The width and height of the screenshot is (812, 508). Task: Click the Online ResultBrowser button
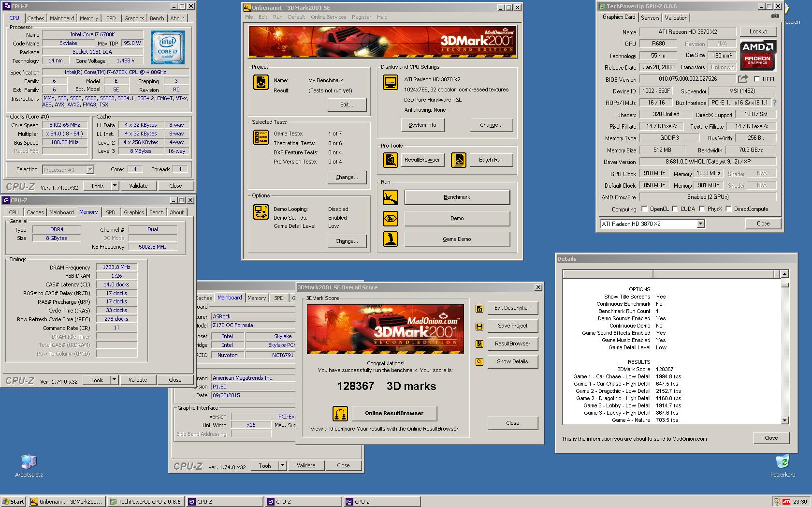click(x=394, y=414)
